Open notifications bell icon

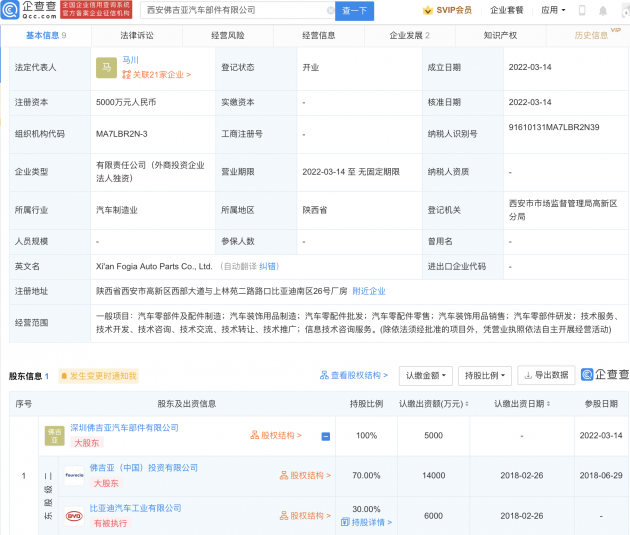coord(603,11)
